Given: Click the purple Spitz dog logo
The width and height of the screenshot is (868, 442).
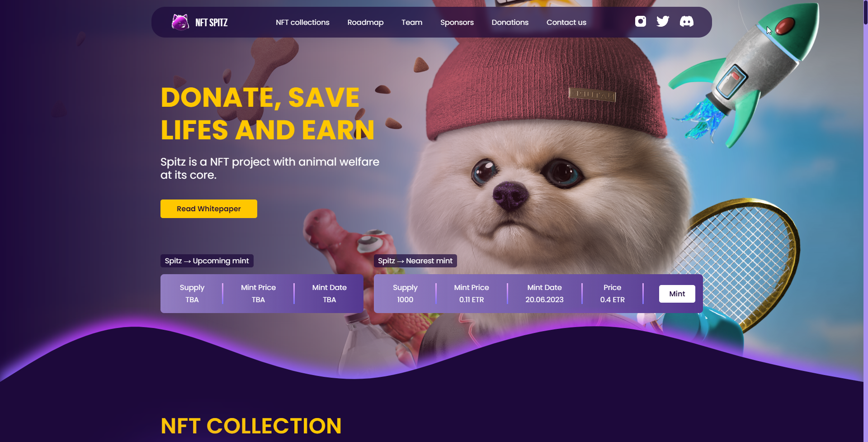Looking at the screenshot, I should [x=180, y=22].
